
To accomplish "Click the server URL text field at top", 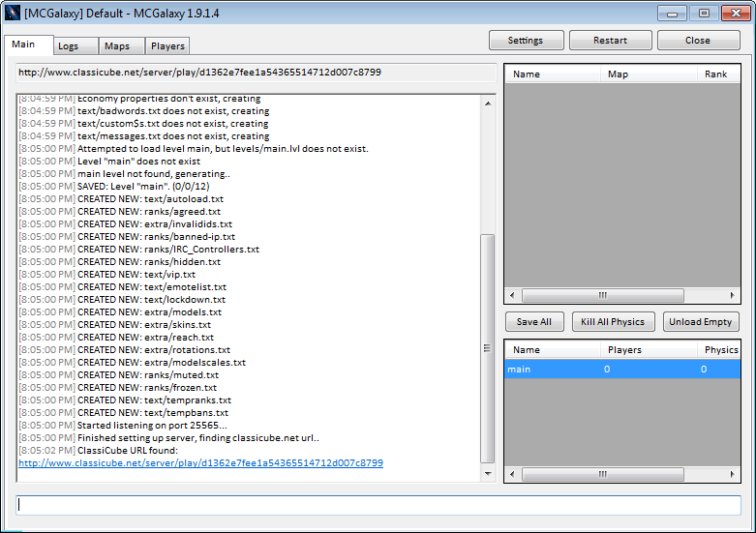I will coord(256,73).
